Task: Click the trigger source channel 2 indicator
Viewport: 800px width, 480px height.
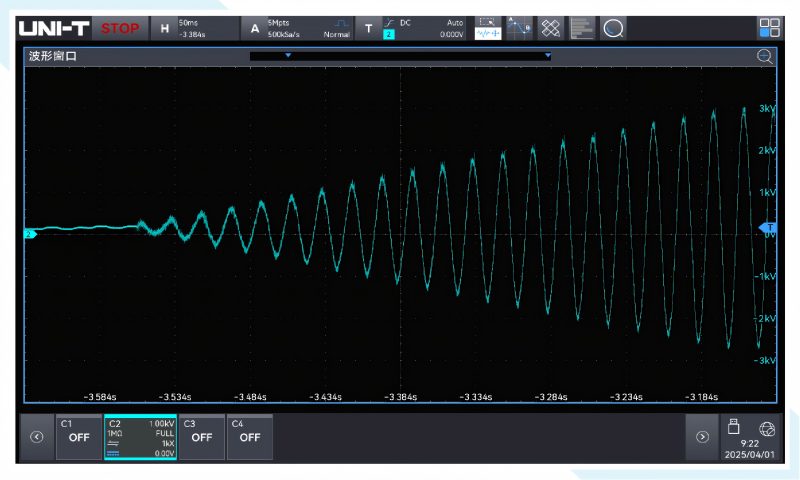Action: 389,34
